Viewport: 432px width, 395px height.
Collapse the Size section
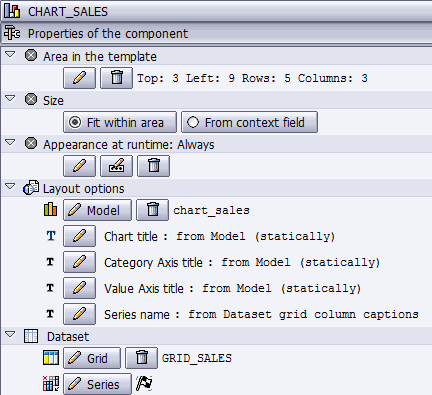tap(10, 98)
